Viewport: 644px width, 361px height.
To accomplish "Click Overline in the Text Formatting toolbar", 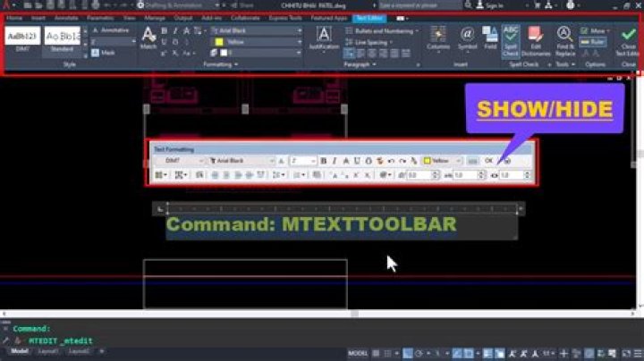I will (369, 161).
